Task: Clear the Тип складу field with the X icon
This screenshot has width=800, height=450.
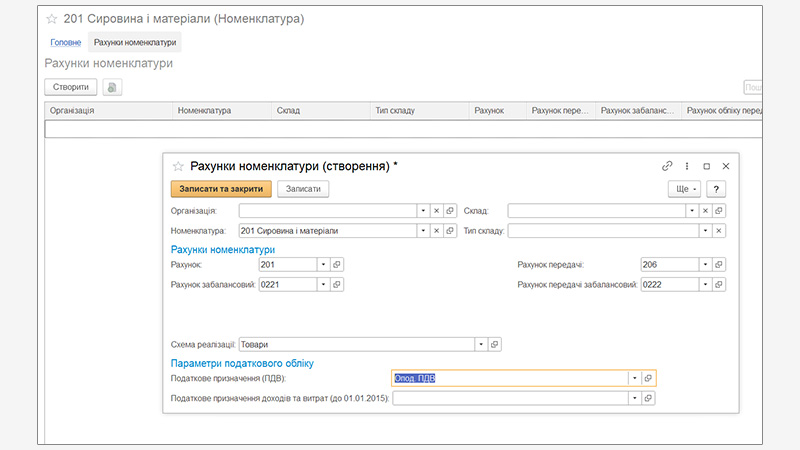Action: [719, 231]
